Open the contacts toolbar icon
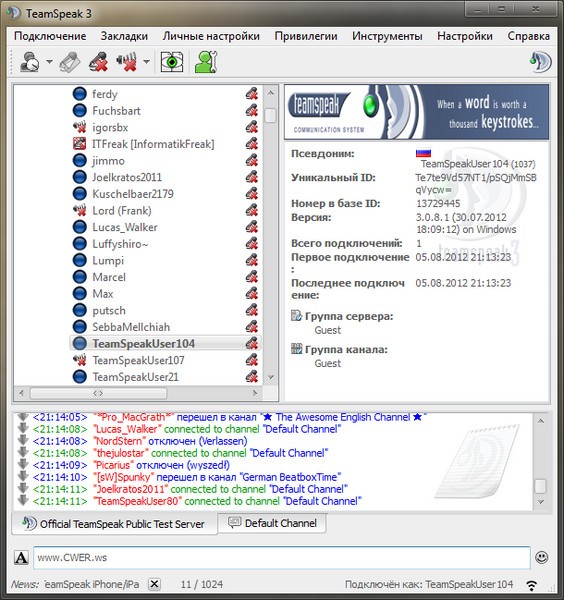This screenshot has height=600, width=564. click(206, 62)
